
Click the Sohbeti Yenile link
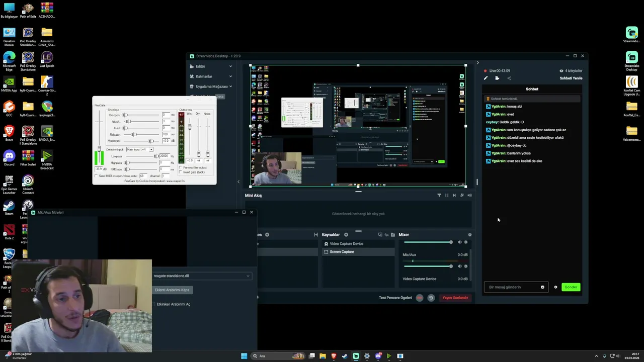571,78
